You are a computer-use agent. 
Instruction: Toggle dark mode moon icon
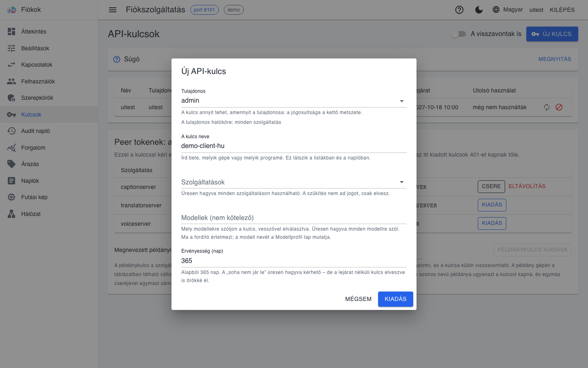[479, 10]
